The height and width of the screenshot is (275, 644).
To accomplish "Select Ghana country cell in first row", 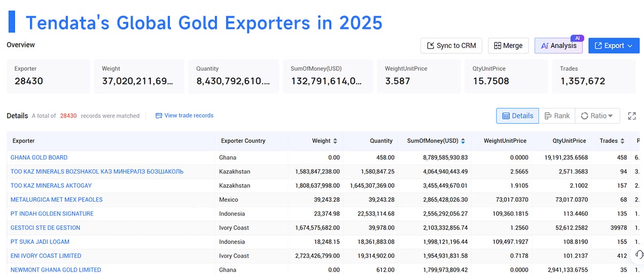I will coord(228,158).
